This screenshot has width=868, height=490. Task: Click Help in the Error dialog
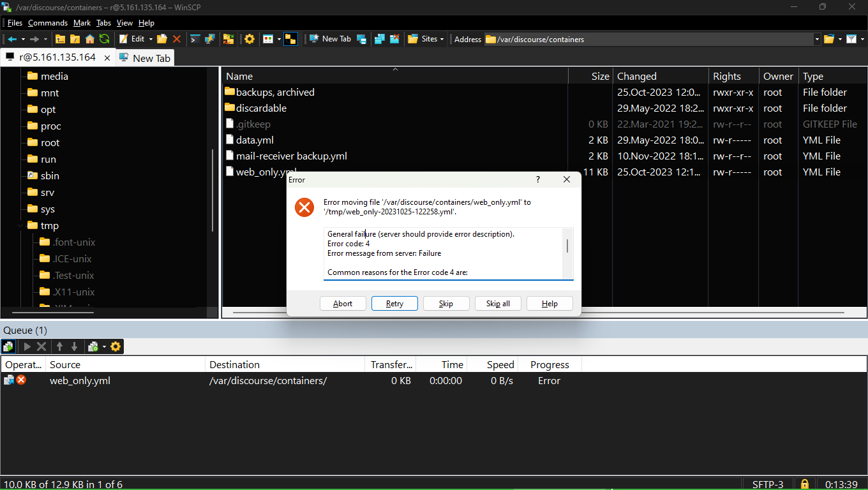(x=550, y=304)
